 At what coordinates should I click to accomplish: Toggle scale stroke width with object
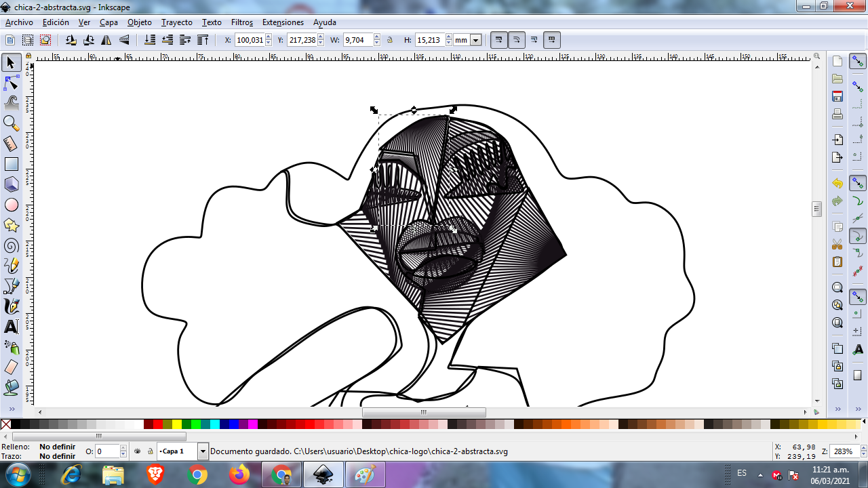499,40
